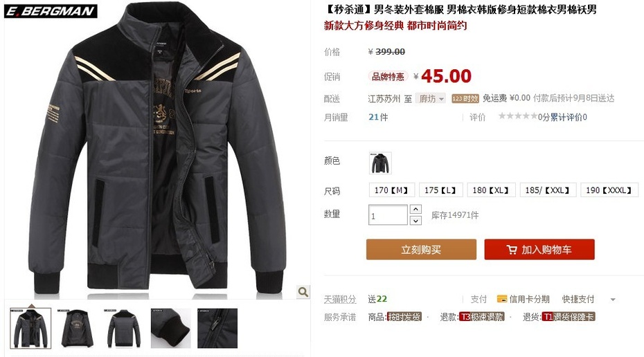Open the 廊坊 delivery city dropdown
Screen dimensions: 644x357
pyautogui.click(x=431, y=98)
